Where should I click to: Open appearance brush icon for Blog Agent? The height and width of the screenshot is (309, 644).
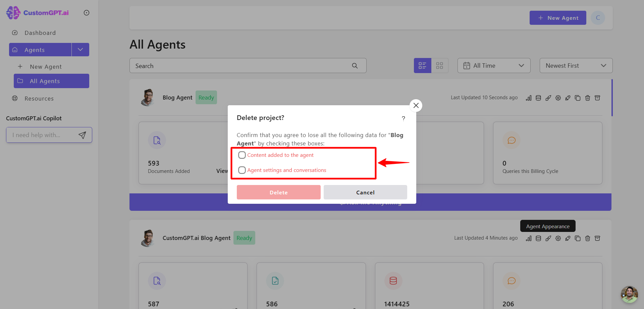point(548,98)
